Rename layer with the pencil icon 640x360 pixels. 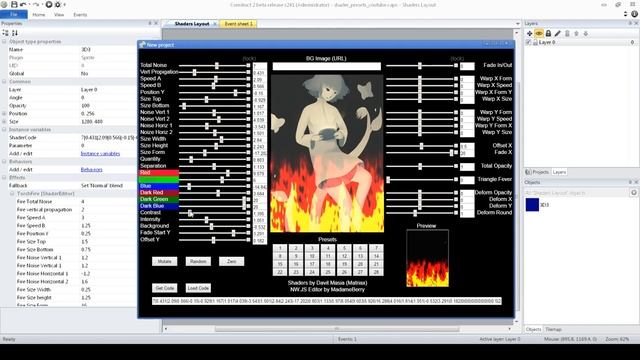click(x=558, y=33)
